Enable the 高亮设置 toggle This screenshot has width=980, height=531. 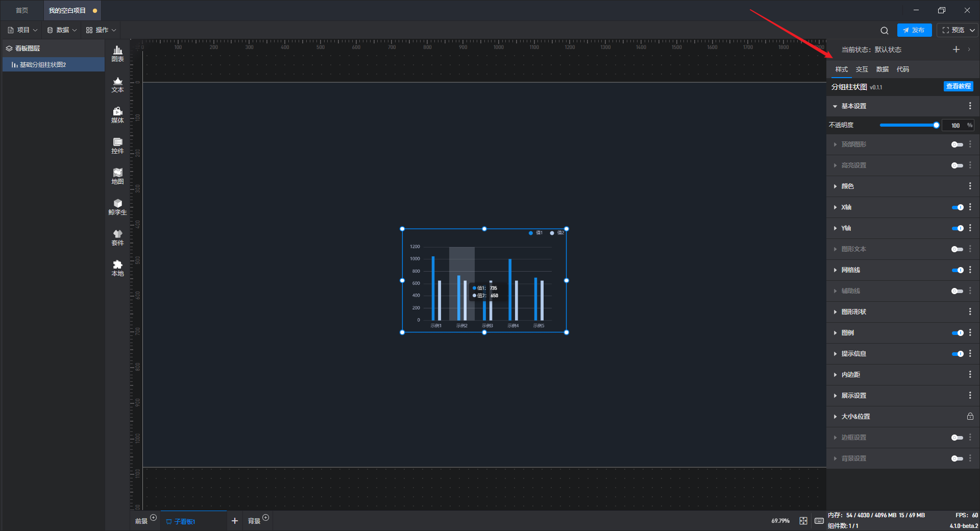pos(957,165)
